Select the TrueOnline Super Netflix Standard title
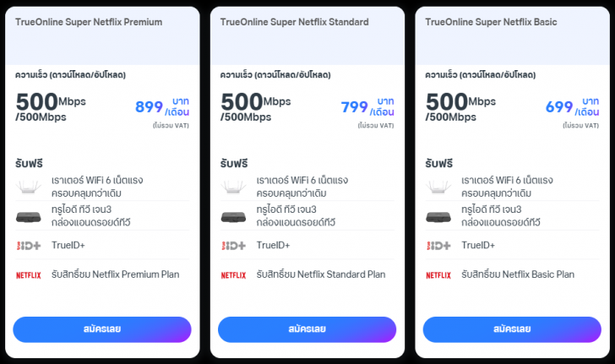Viewport: 615px width, 364px height. point(294,22)
